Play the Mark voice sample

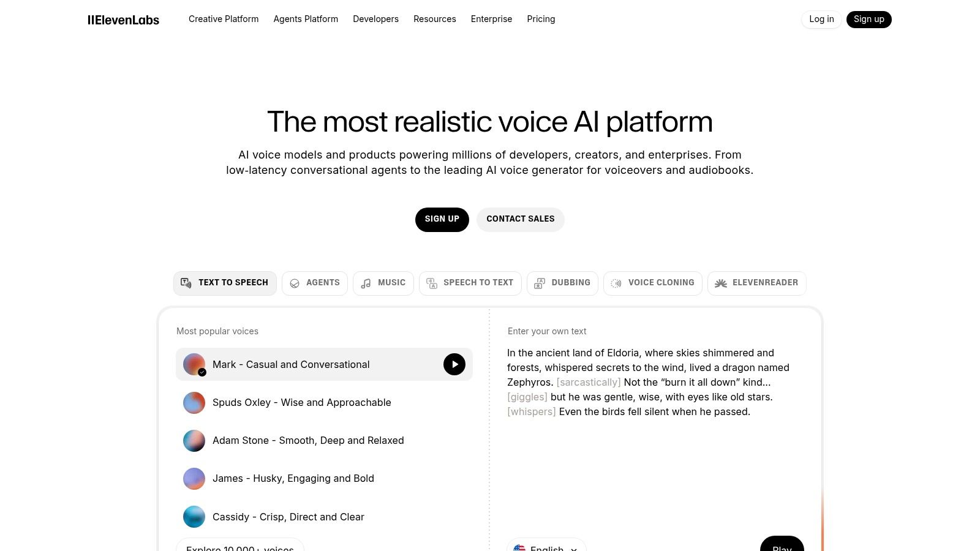[454, 364]
